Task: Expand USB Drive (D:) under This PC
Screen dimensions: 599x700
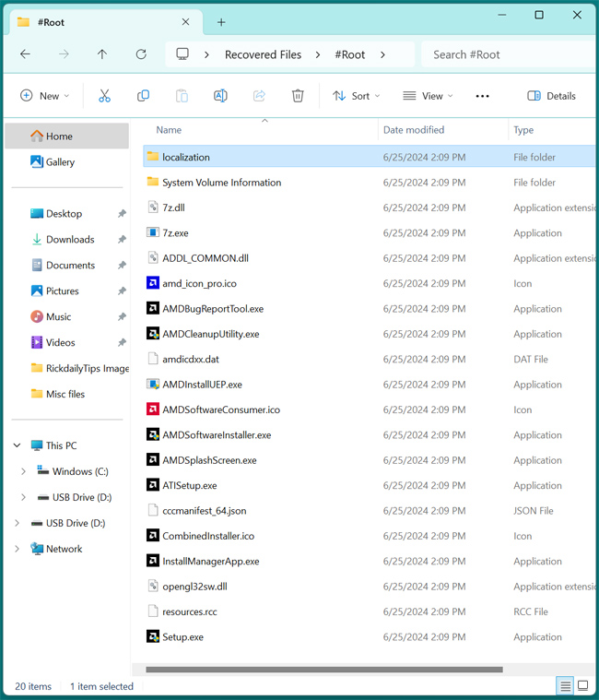Action: (x=23, y=497)
